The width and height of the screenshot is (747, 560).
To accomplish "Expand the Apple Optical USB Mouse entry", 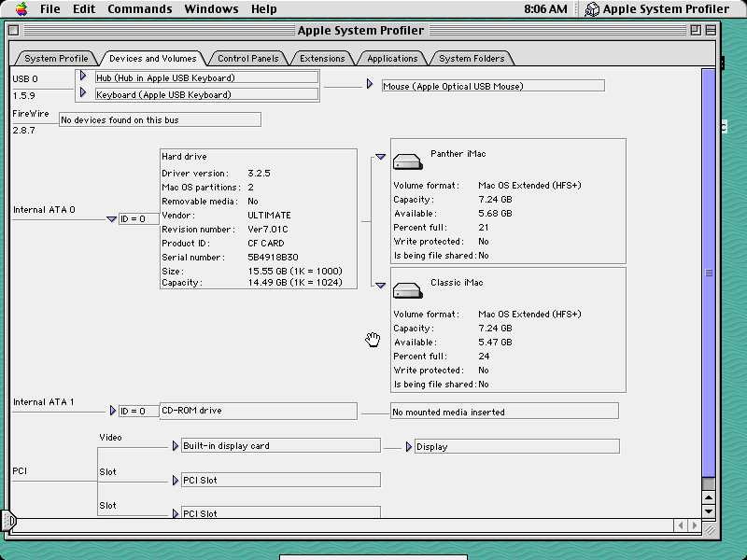I will (370, 84).
